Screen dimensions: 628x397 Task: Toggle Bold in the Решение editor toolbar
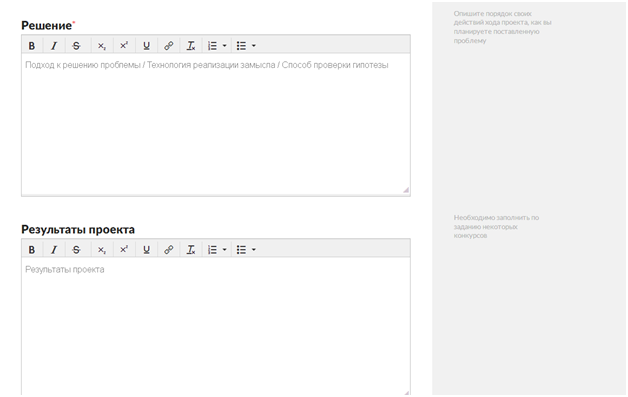pos(32,46)
